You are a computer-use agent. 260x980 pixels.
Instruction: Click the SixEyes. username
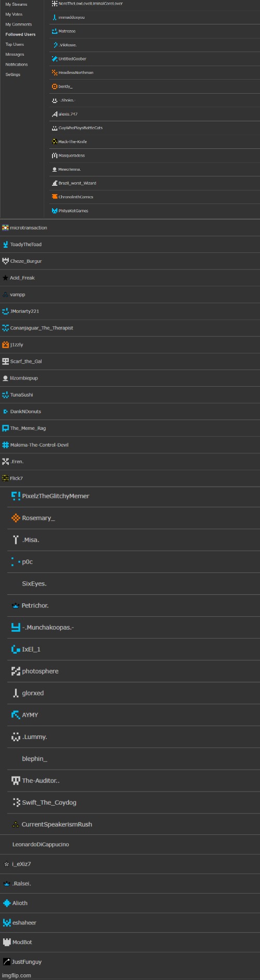pos(34,583)
